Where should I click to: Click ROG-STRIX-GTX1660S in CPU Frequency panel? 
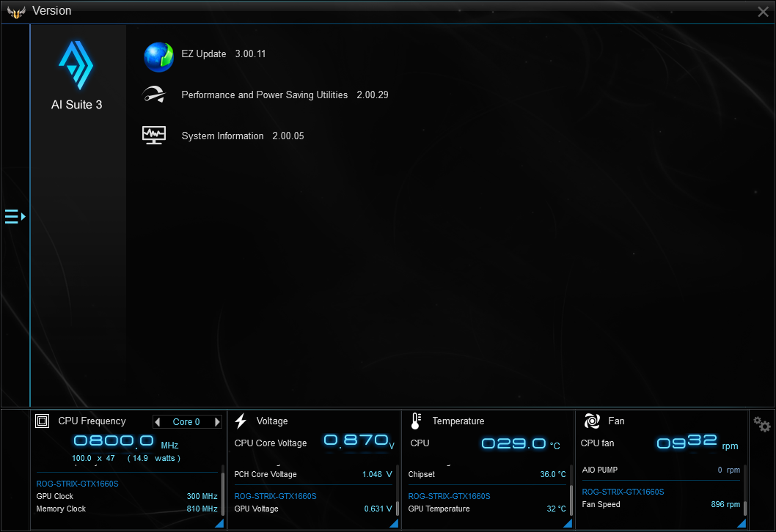click(77, 484)
